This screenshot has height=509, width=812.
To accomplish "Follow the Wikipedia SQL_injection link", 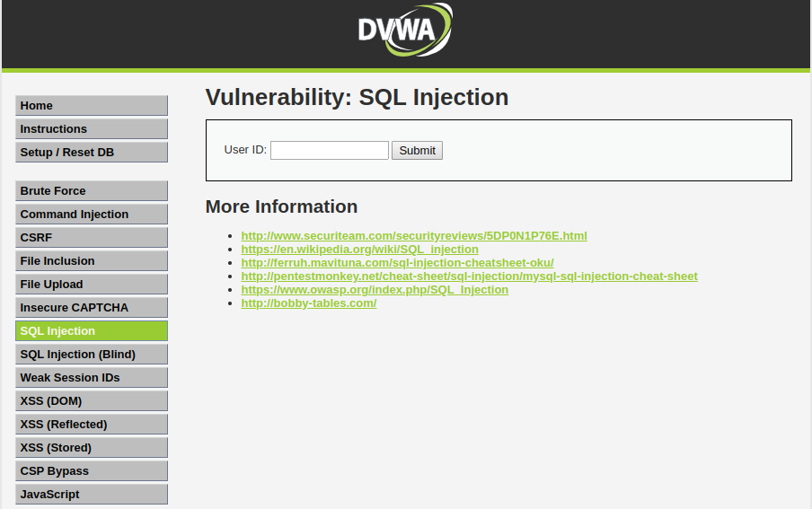I will [x=359, y=250].
